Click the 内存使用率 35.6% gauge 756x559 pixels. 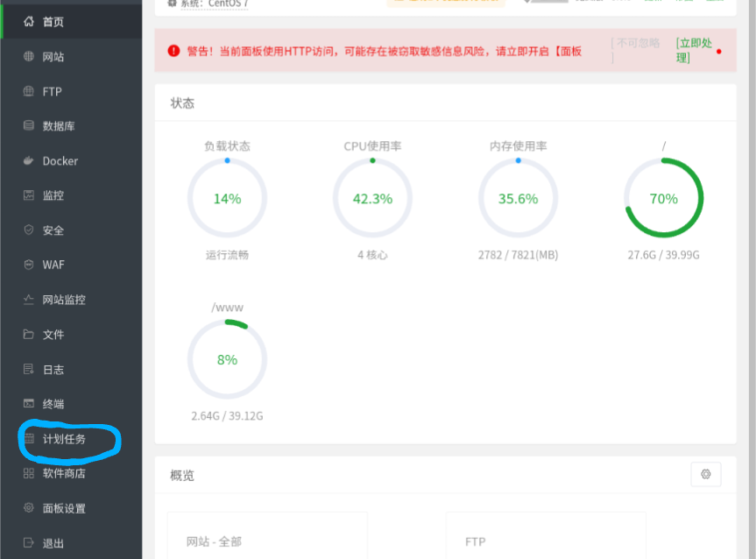click(518, 199)
